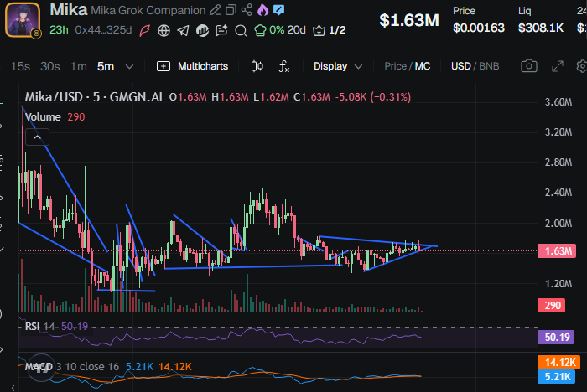Open Multicharts
Screen dimensions: 587x392
coord(192,66)
